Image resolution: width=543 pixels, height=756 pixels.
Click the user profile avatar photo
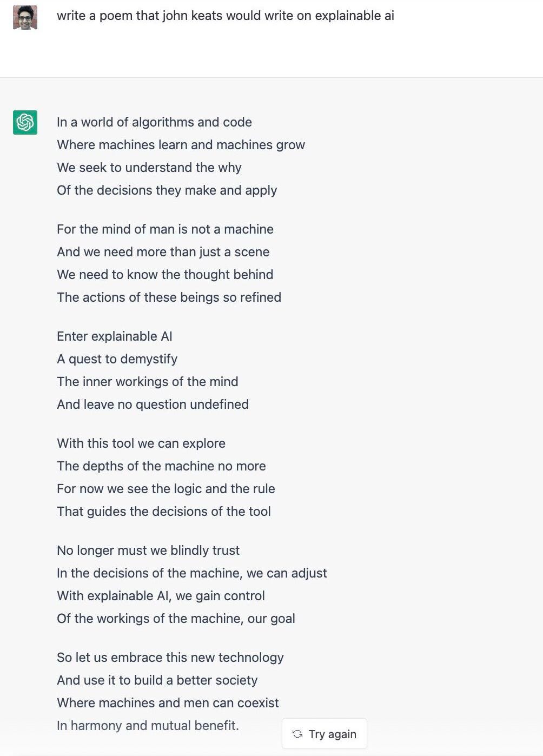point(25,17)
